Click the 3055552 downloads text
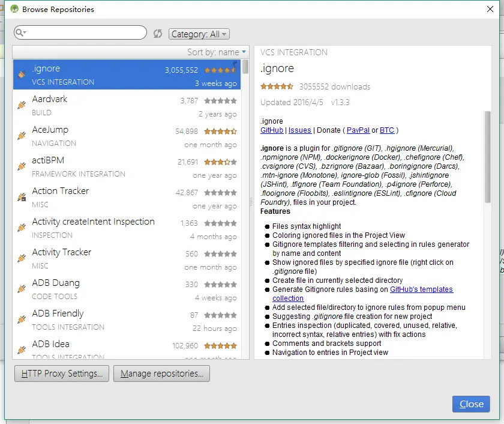This screenshot has width=504, height=424. pos(335,86)
